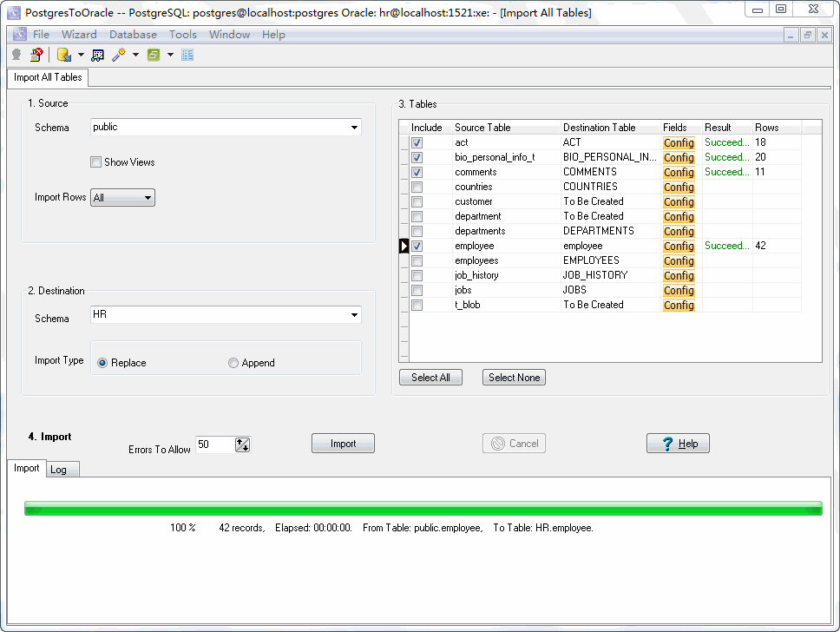Click the green cascade windows toolbar icon
Image resolution: width=840 pixels, height=632 pixels.
[154, 55]
